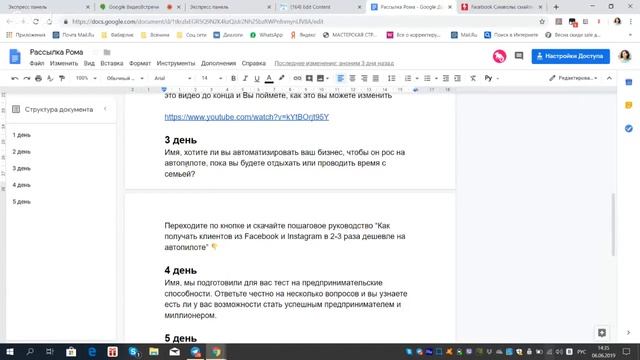This screenshot has height=360, width=640.
Task: Jump to '1 день' in the outline
Action: coord(22,135)
